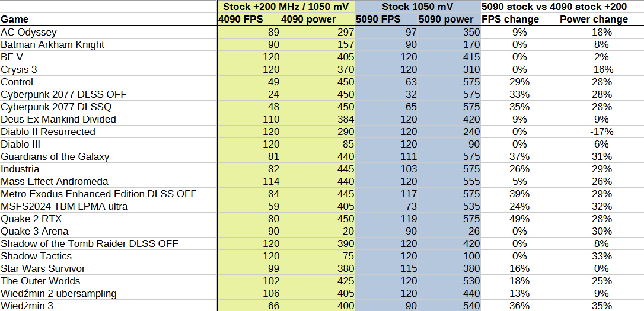Click FPS change 33% for Cyberpunk DLSS OFF
The image size is (644, 311).
click(519, 94)
